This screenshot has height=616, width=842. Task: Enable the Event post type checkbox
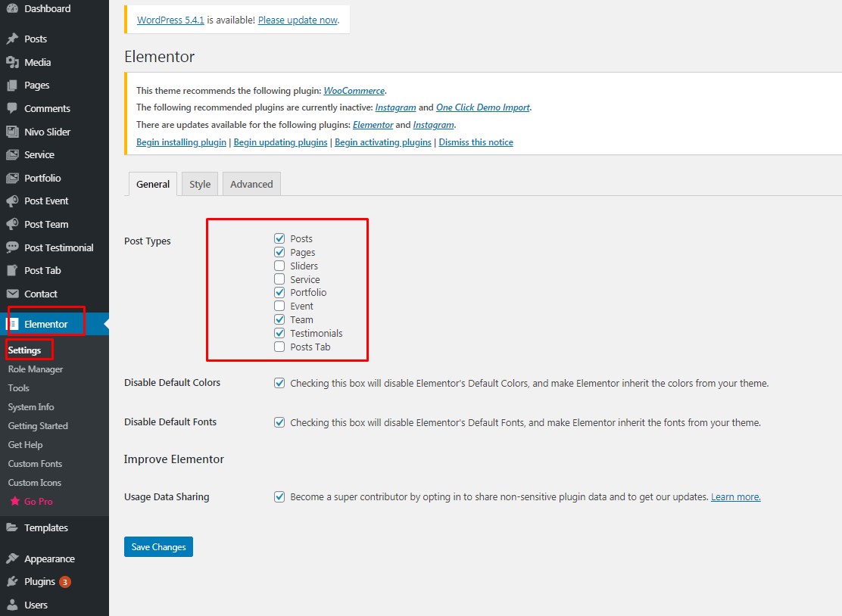pos(279,306)
